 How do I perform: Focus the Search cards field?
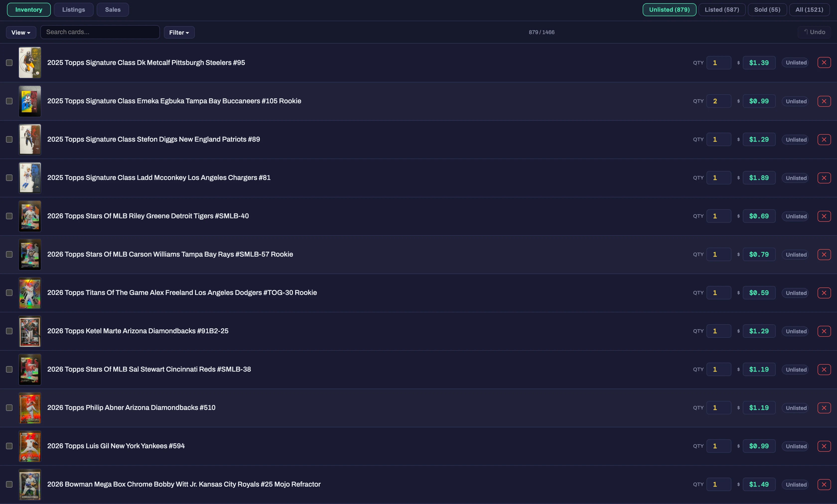(x=100, y=32)
